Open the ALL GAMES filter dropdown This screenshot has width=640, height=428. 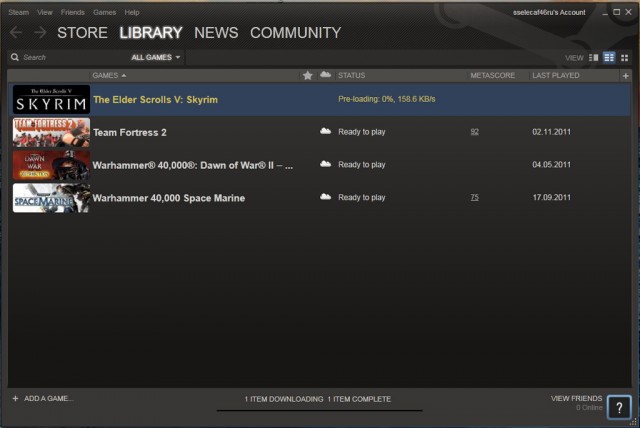pos(156,57)
